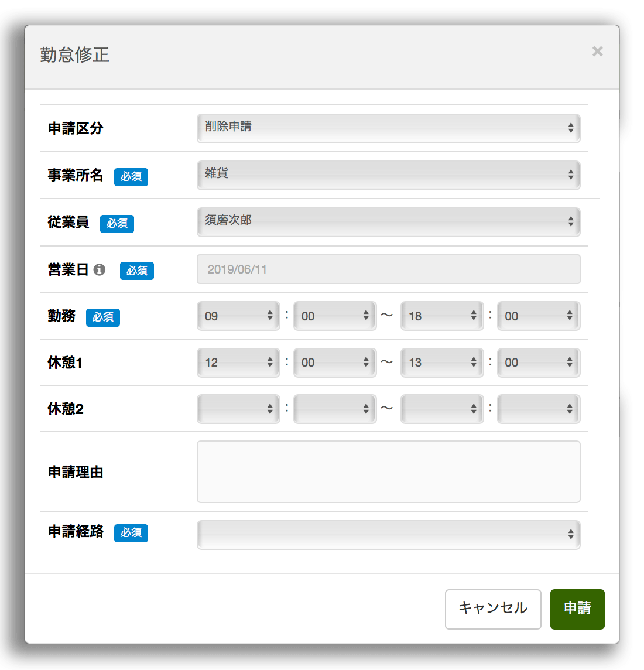
Task: Submit with the green 申請 button
Action: point(577,609)
